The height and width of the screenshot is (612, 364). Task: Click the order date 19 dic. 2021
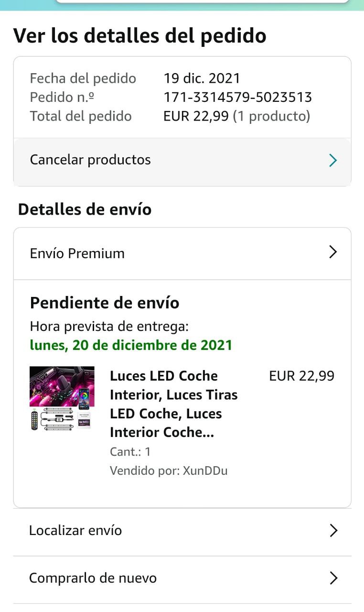click(x=202, y=78)
